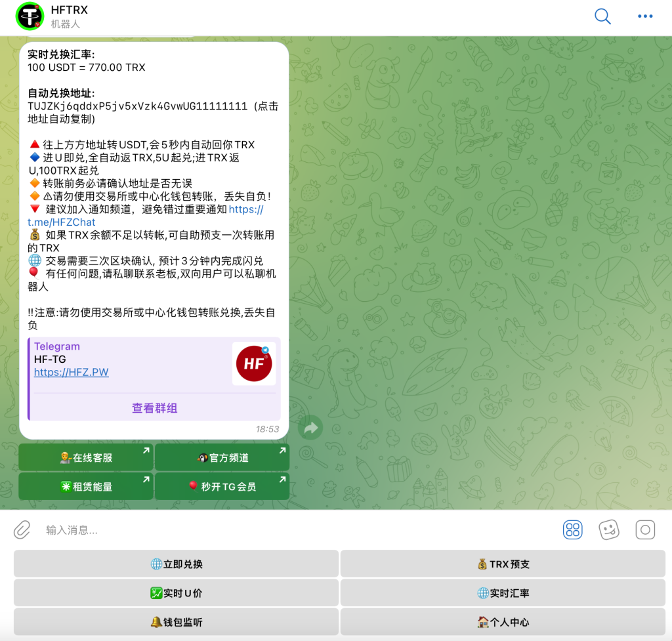This screenshot has width=672, height=641.
Task: Click 查看群组 to view the group
Action: (155, 407)
